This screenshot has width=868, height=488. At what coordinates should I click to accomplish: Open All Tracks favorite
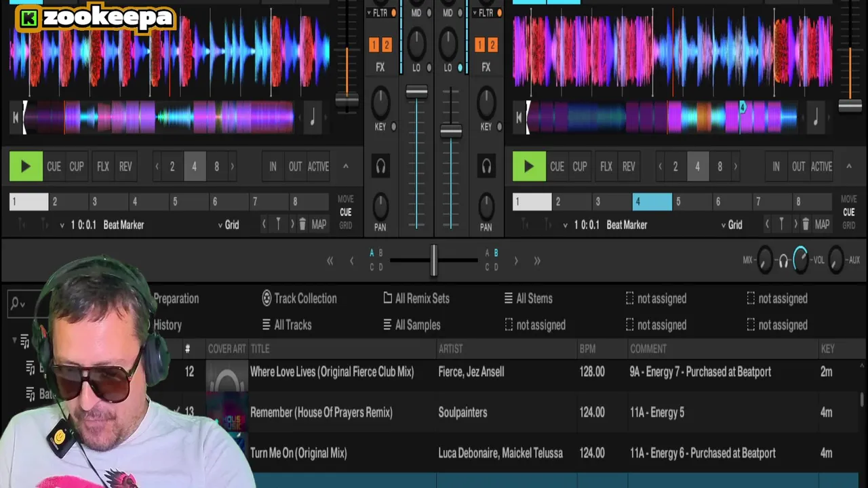coord(286,325)
